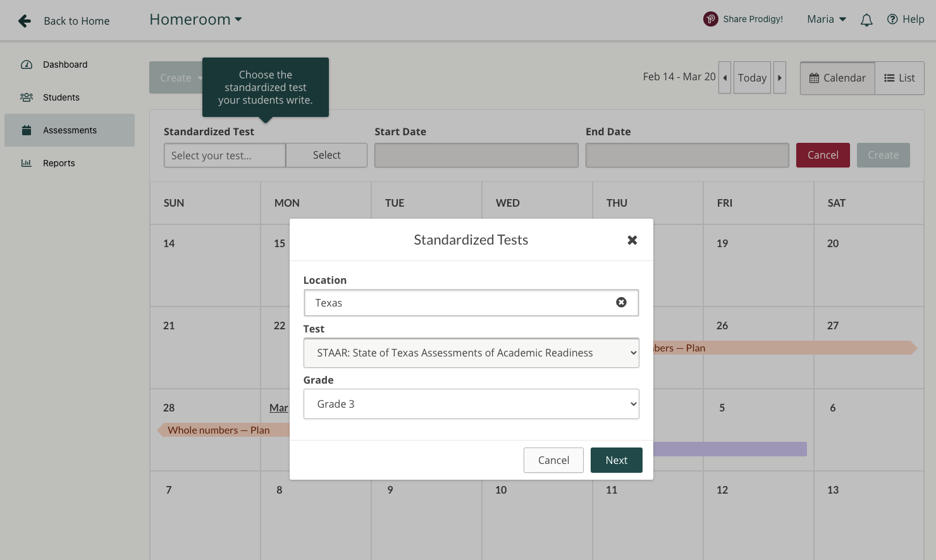Screen dimensions: 936x560
Task: Select calendar day 20
Action: (833, 243)
